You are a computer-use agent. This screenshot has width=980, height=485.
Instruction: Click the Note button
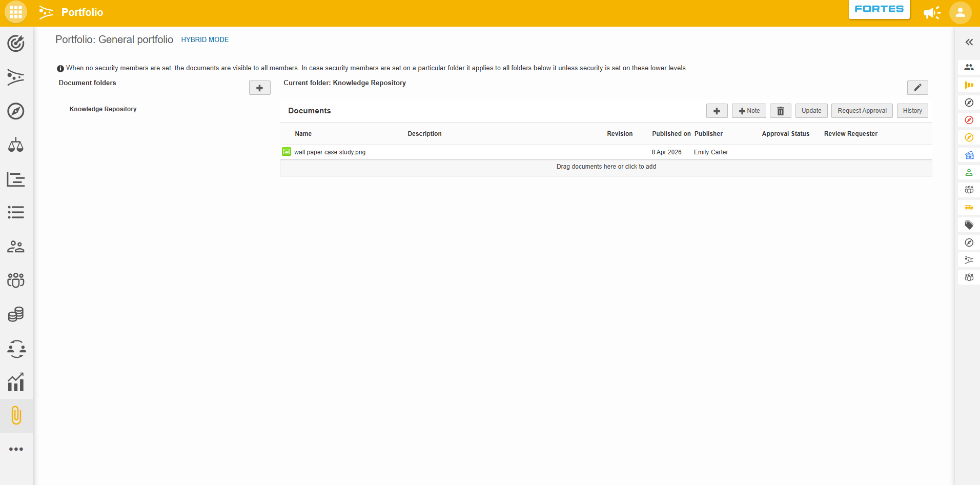[749, 111]
